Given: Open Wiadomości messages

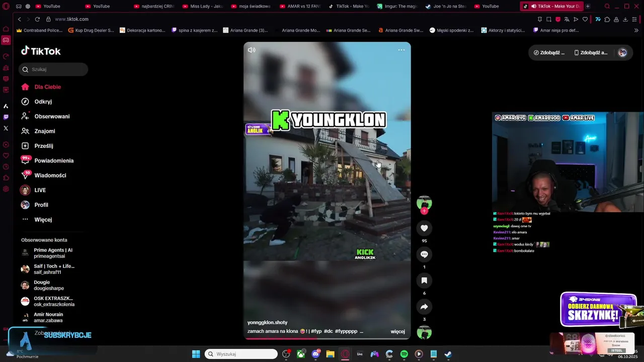Looking at the screenshot, I should [x=43, y=175].
